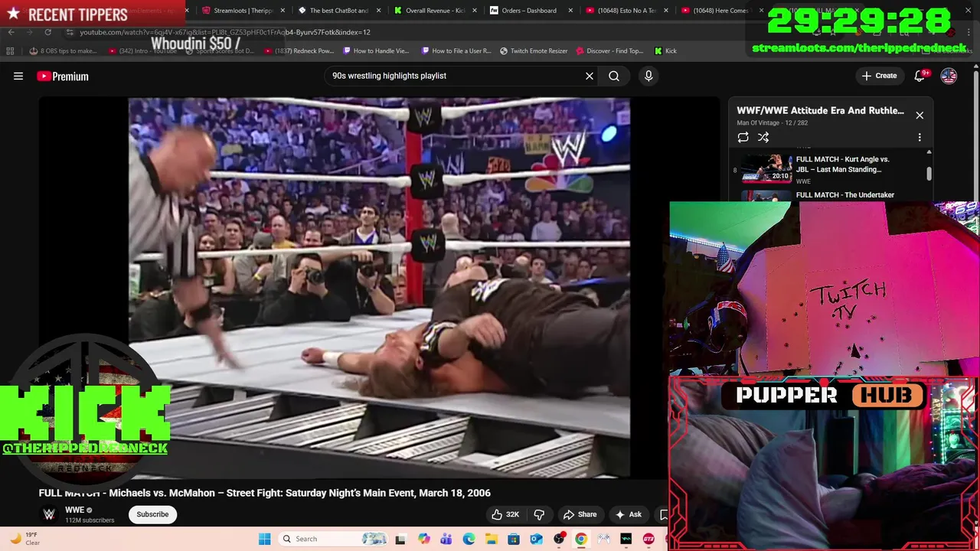Open the game controller taskbar app

[604, 539]
